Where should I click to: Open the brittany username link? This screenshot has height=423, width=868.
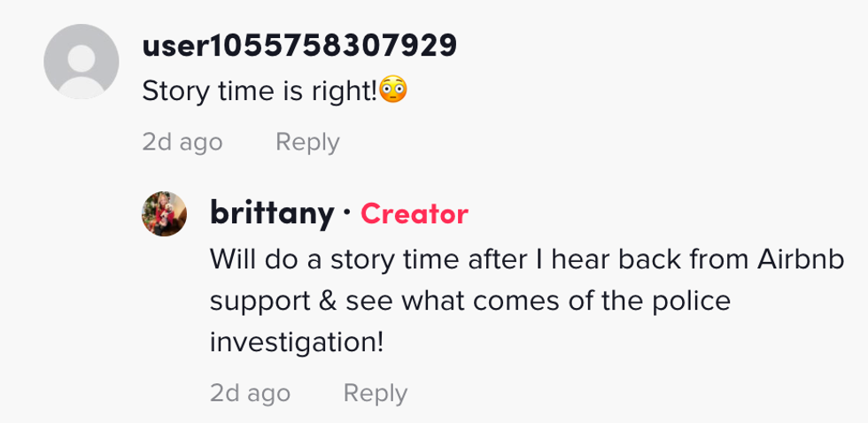click(272, 213)
